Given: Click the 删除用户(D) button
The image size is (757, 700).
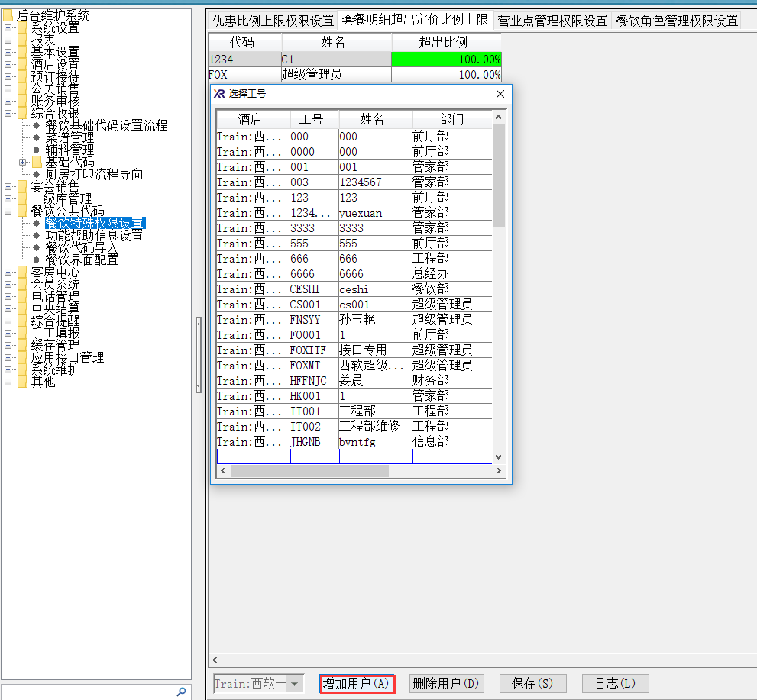Looking at the screenshot, I should [446, 684].
